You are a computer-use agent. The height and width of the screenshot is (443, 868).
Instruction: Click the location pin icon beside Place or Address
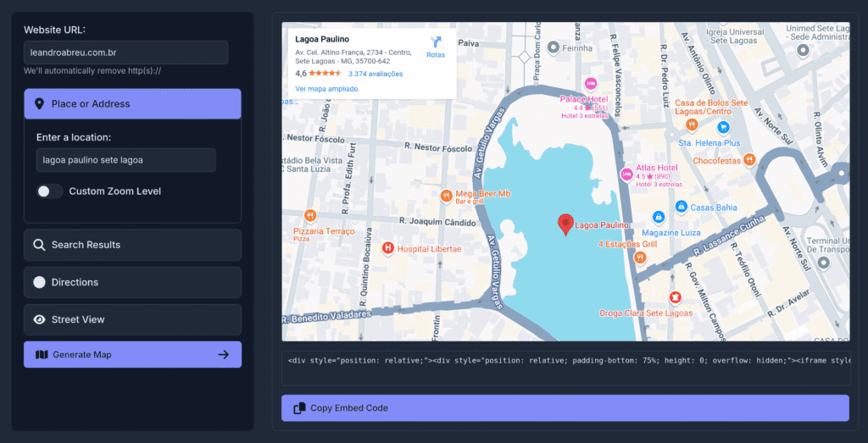click(39, 104)
